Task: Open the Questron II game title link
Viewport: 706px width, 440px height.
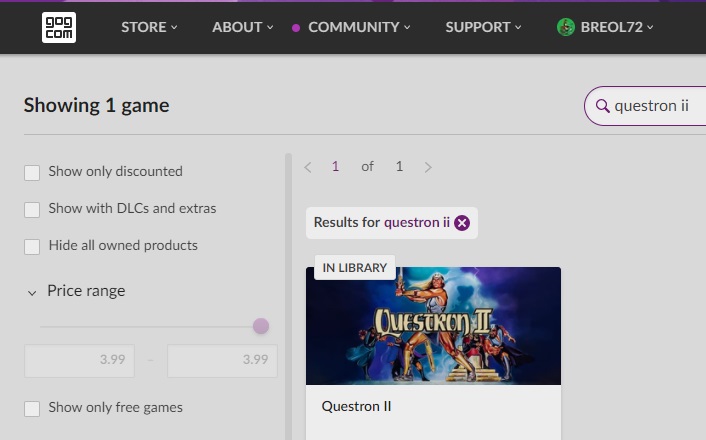Action: coord(356,406)
